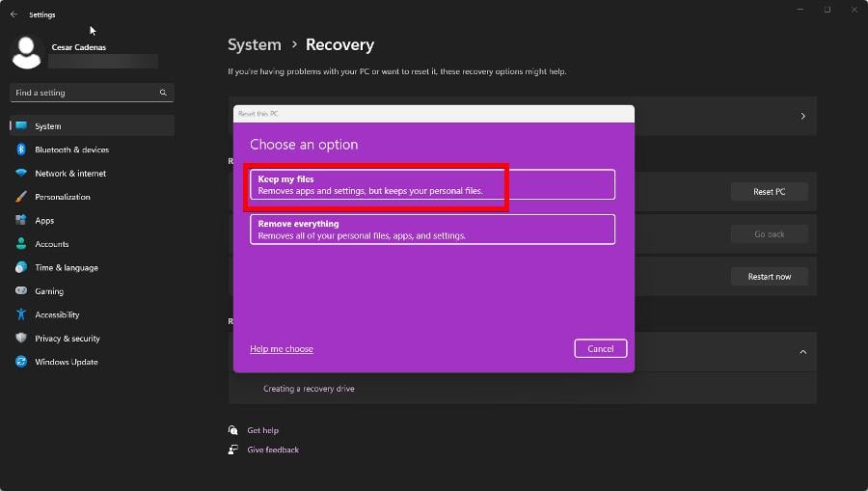Open Gaming settings page

[92, 291]
